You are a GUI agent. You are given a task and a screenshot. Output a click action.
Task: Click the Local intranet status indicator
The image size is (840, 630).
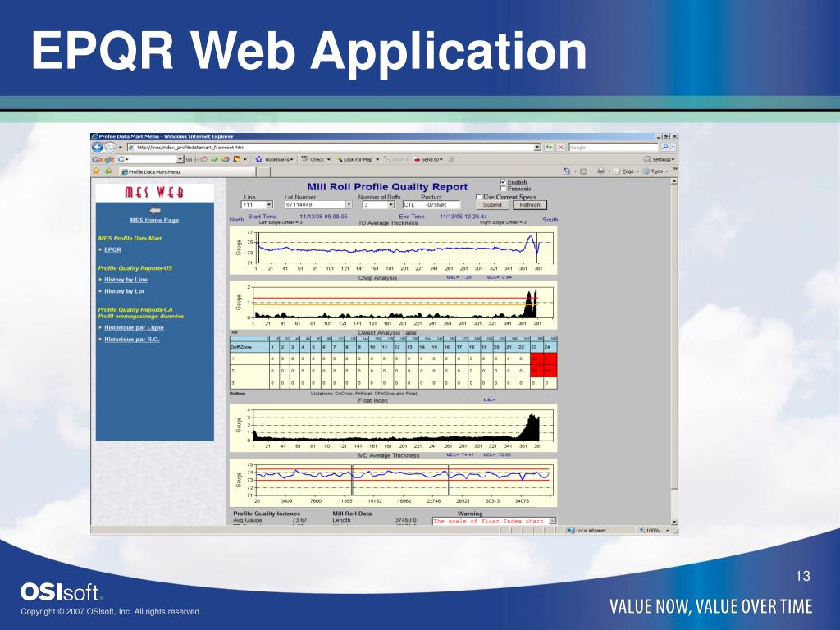click(x=586, y=531)
